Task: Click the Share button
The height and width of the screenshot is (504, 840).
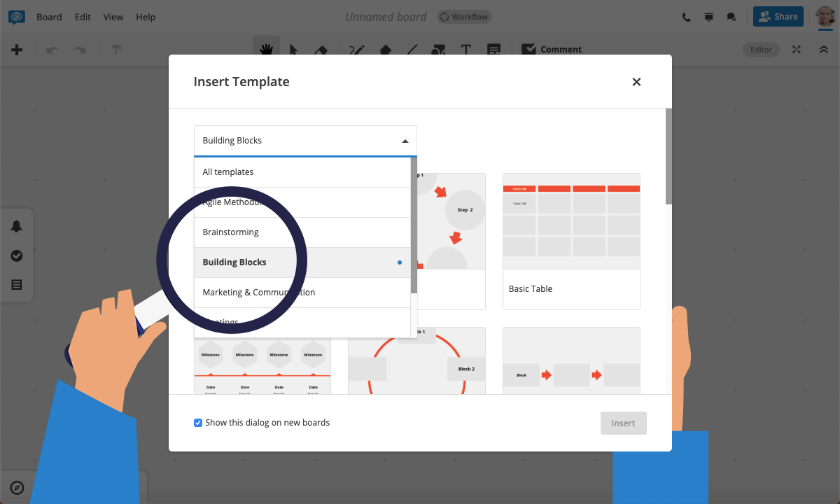Action: (x=778, y=17)
